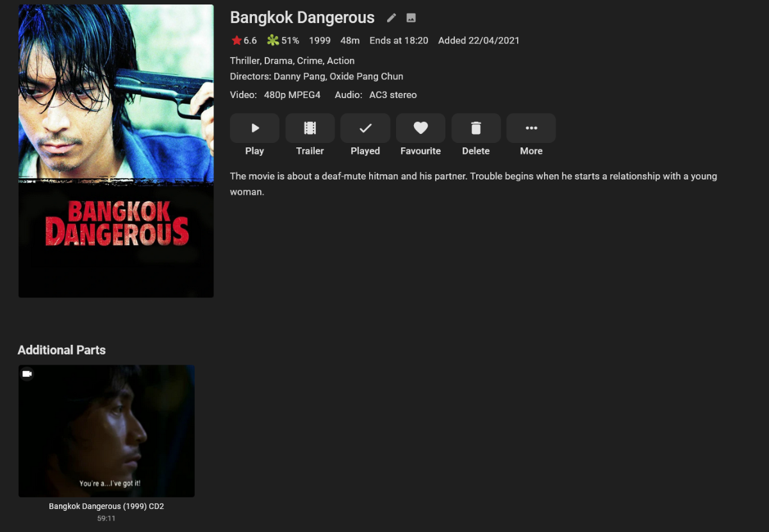The height and width of the screenshot is (532, 769).
Task: Click the Bangkok Dangerous poster image
Action: pyautogui.click(x=116, y=151)
